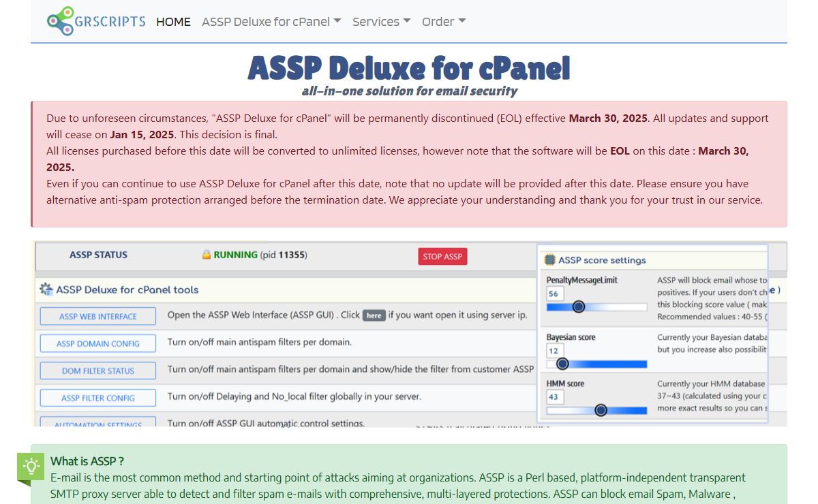The height and width of the screenshot is (504, 818).
Task: Open the Services dropdown menu
Action: point(382,22)
